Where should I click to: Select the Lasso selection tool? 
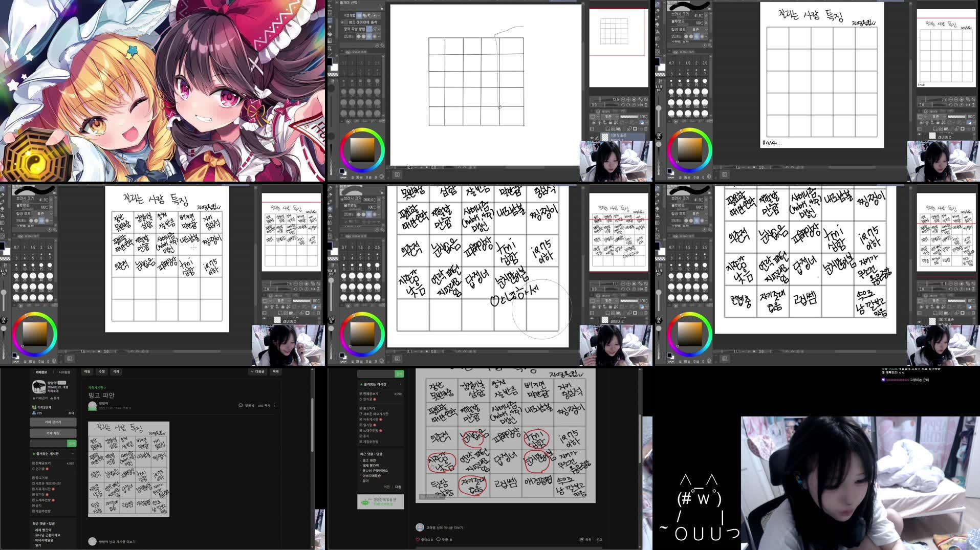[330, 20]
